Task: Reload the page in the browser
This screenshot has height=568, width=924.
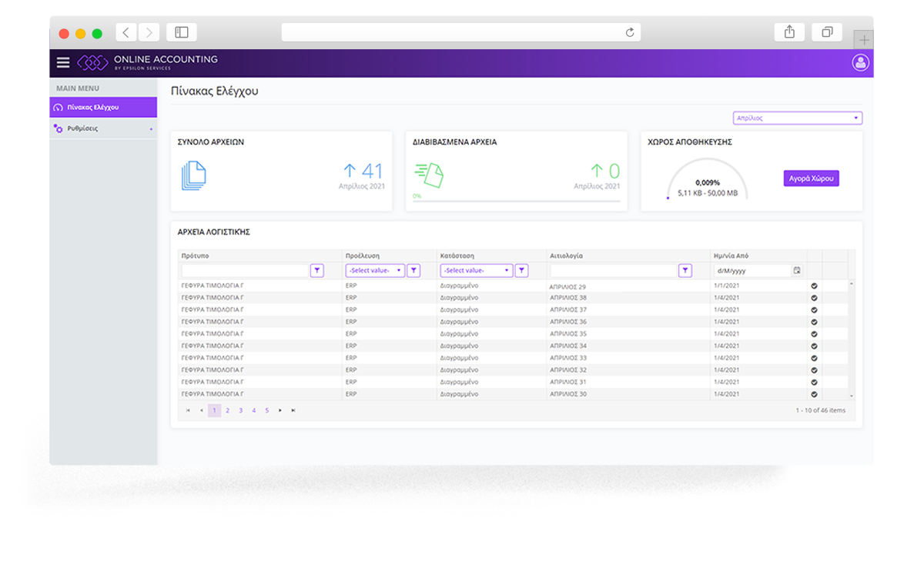Action: (x=630, y=32)
